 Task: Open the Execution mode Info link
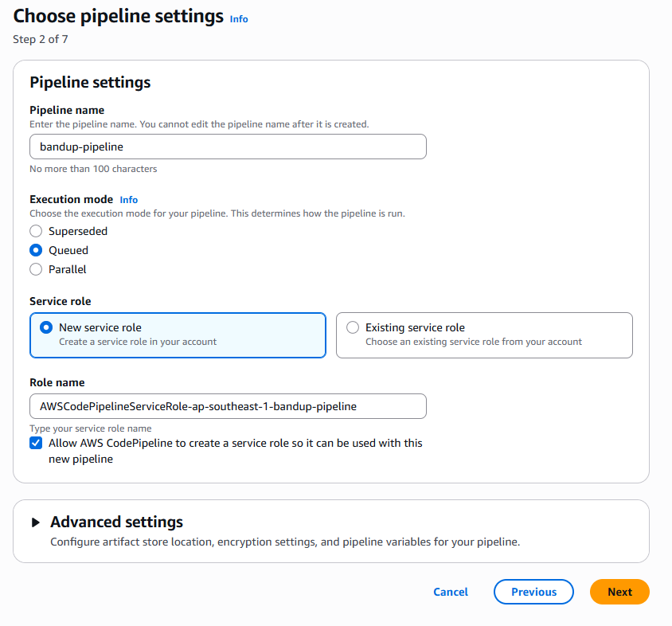coord(128,199)
